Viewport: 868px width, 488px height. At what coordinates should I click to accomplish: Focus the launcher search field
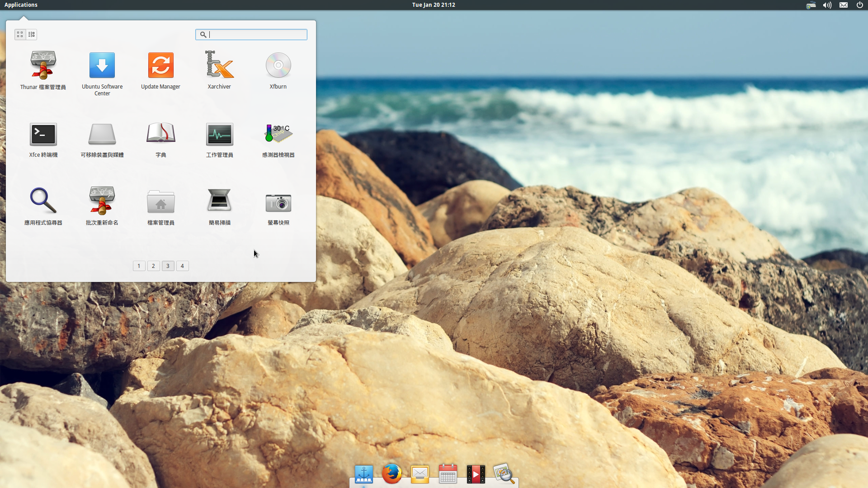(251, 34)
